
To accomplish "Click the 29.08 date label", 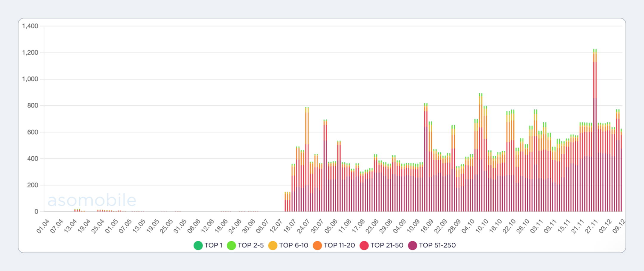I will pyautogui.click(x=386, y=226).
